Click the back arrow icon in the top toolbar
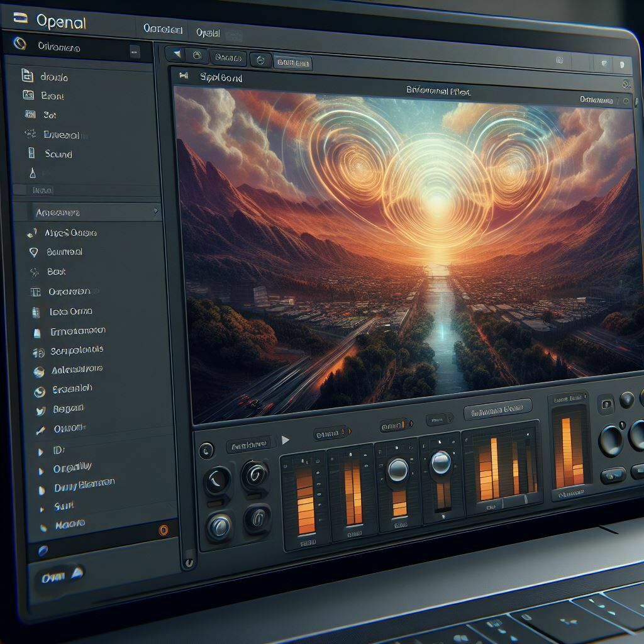The image size is (644, 644). pos(177,55)
